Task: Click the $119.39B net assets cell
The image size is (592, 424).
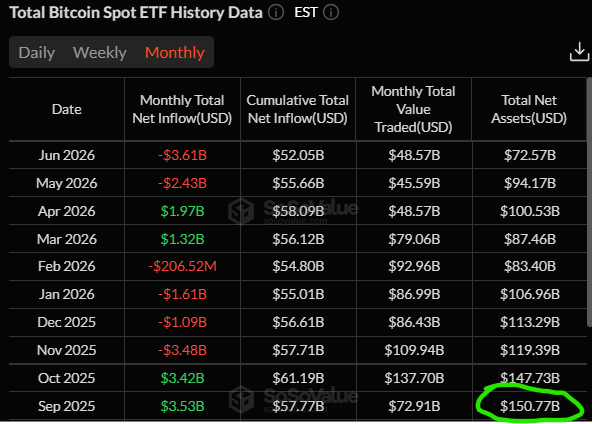Action: 530,350
